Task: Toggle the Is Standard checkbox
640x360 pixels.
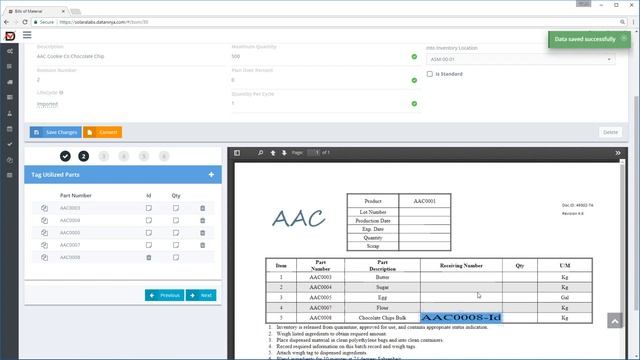Action: coord(429,74)
